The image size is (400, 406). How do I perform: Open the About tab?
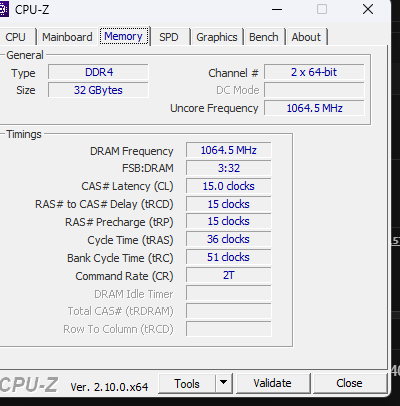point(306,37)
